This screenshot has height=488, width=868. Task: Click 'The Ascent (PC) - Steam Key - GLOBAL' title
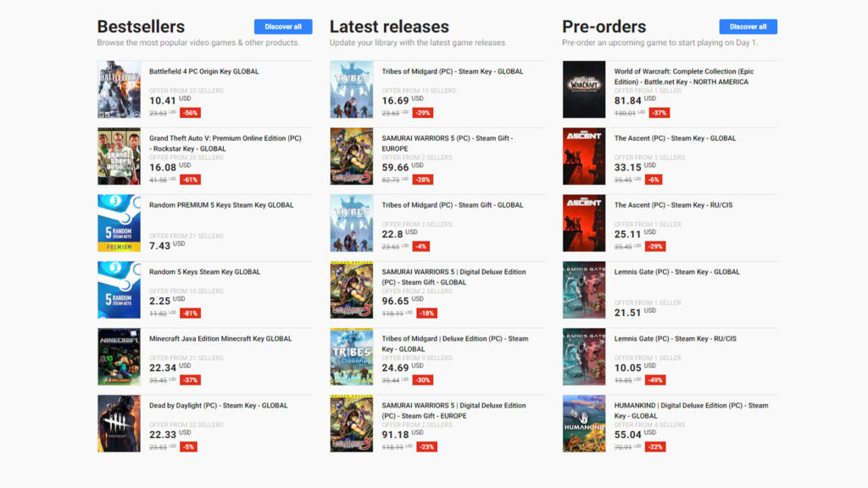(x=676, y=138)
